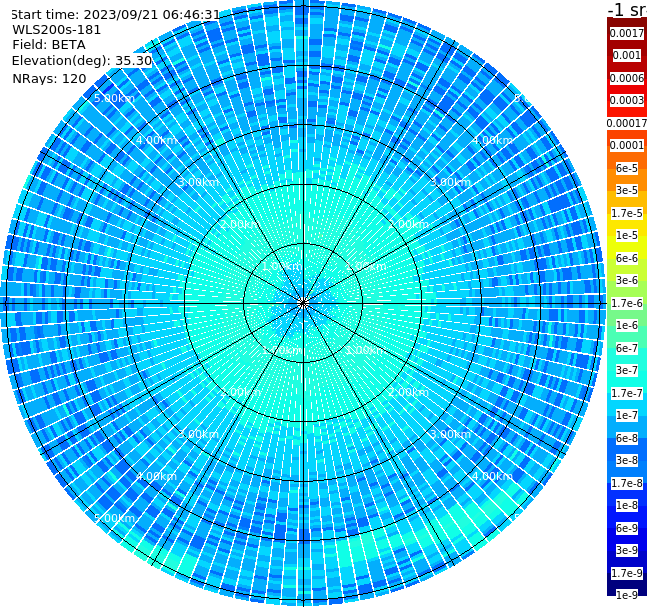Select the '0.0001' color scale label
Viewport: 647px width, 607px height.
[627, 146]
